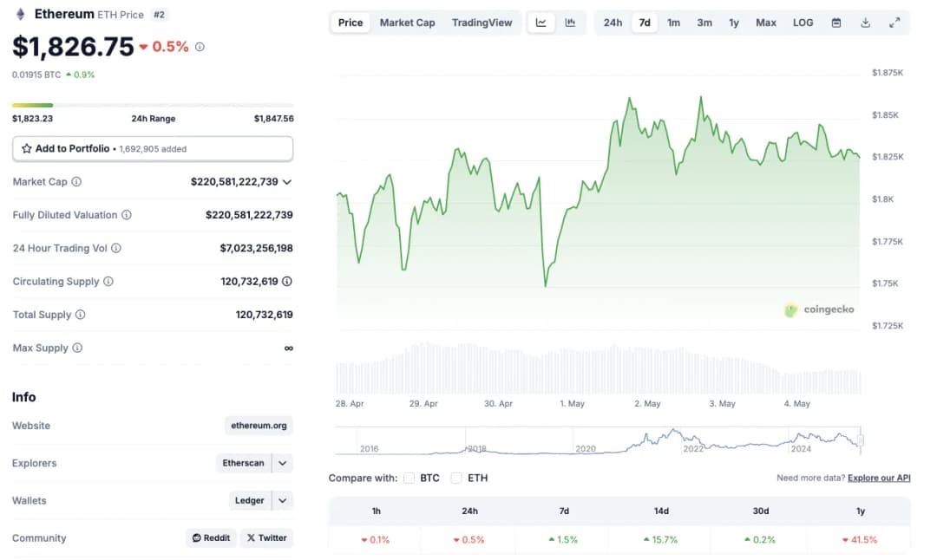Open the Explore our API link
Screen dimensions: 937x560
coord(879,478)
